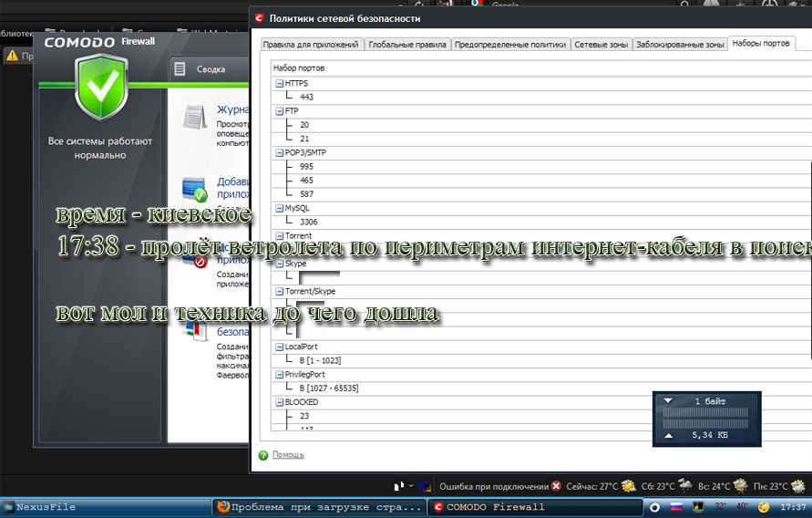This screenshot has height=518, width=812.
Task: Select port 23 under BLOCKED
Action: 304,416
